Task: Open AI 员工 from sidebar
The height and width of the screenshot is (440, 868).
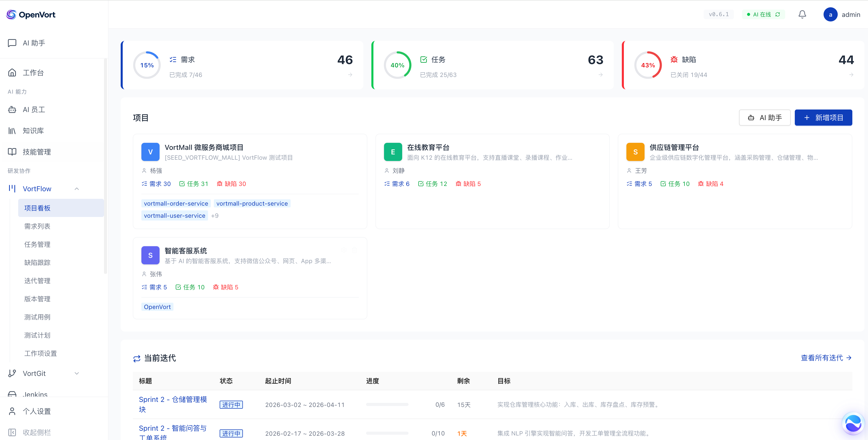Action: [x=34, y=109]
